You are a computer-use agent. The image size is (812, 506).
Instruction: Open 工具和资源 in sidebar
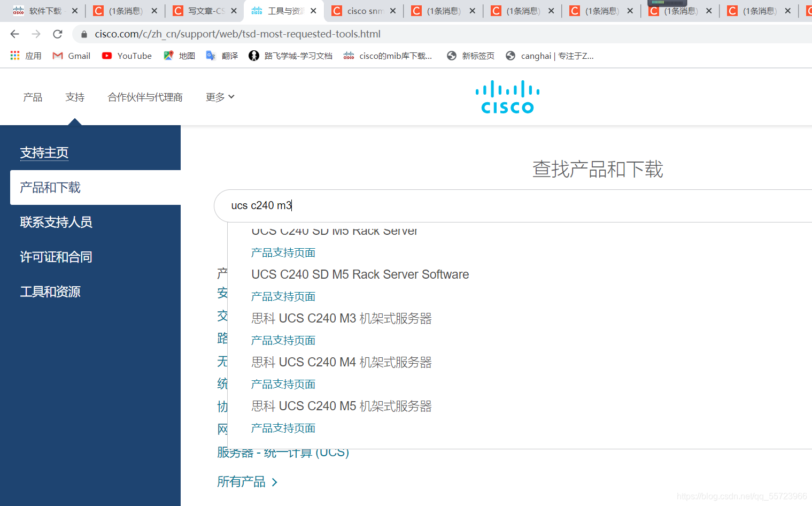[x=50, y=292]
